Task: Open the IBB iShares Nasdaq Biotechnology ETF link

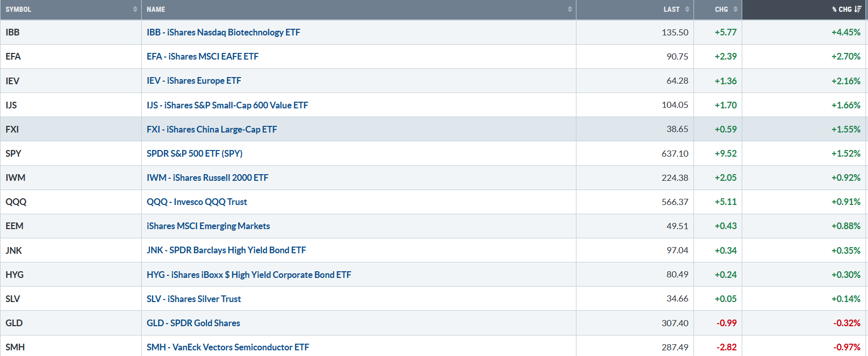Action: (x=223, y=32)
